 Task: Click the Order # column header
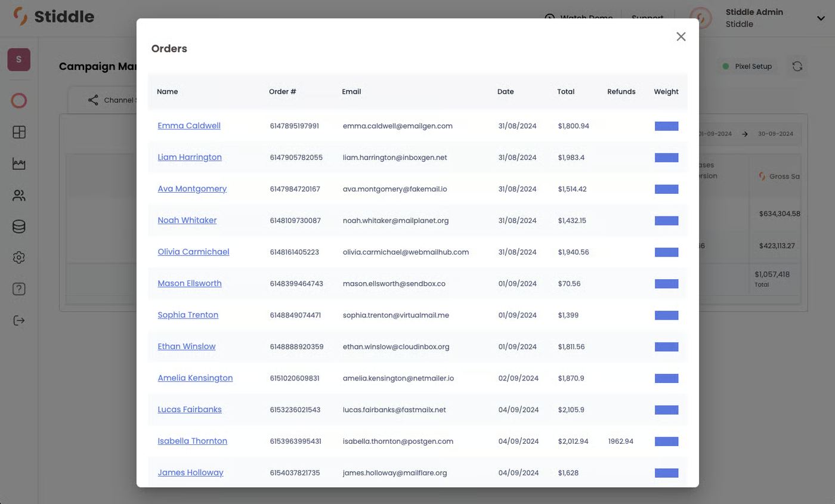click(283, 92)
